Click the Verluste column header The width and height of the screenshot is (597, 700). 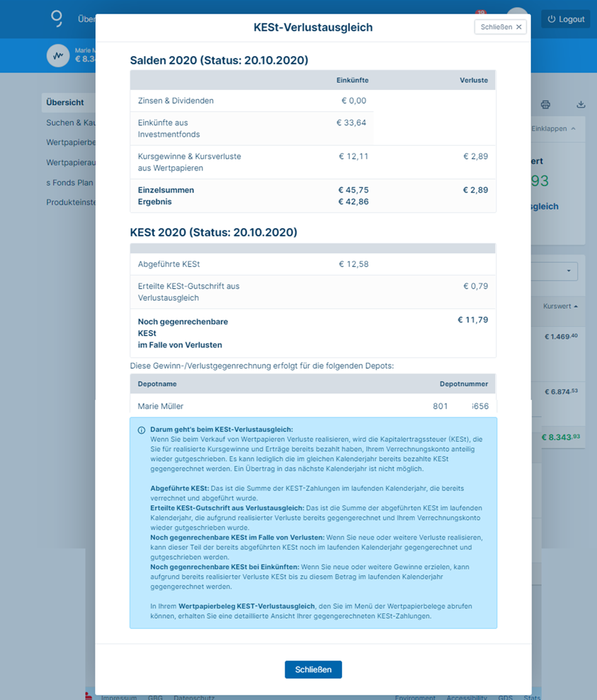tap(474, 81)
